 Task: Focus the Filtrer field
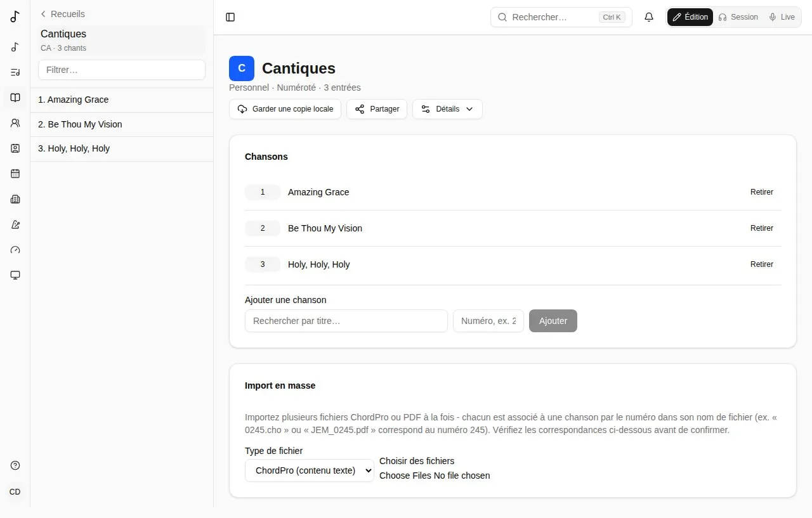click(122, 70)
